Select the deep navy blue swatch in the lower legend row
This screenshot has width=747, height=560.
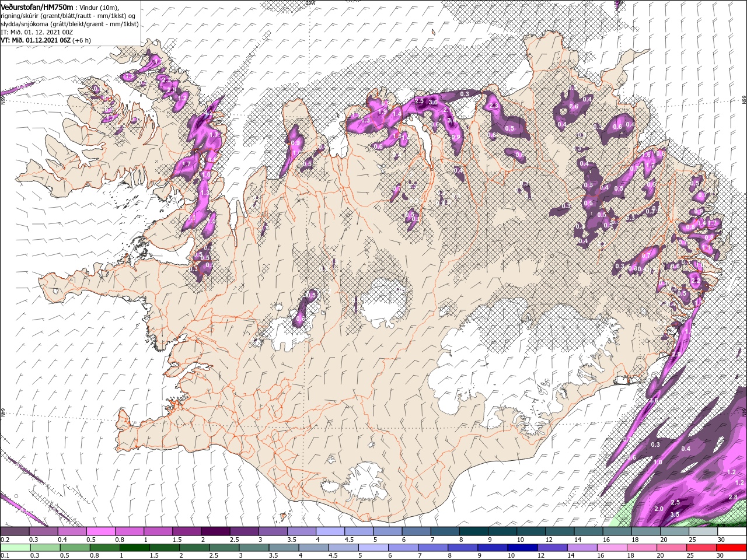521,548
